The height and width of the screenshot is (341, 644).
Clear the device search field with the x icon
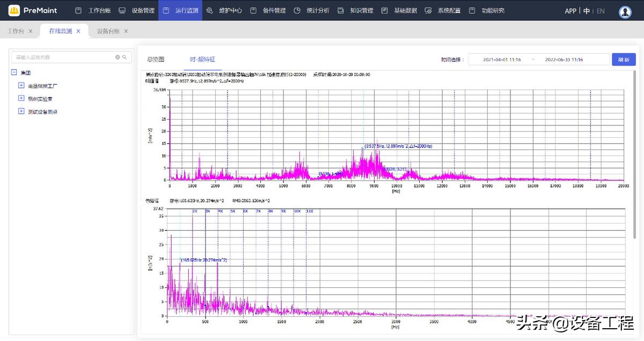click(x=118, y=57)
